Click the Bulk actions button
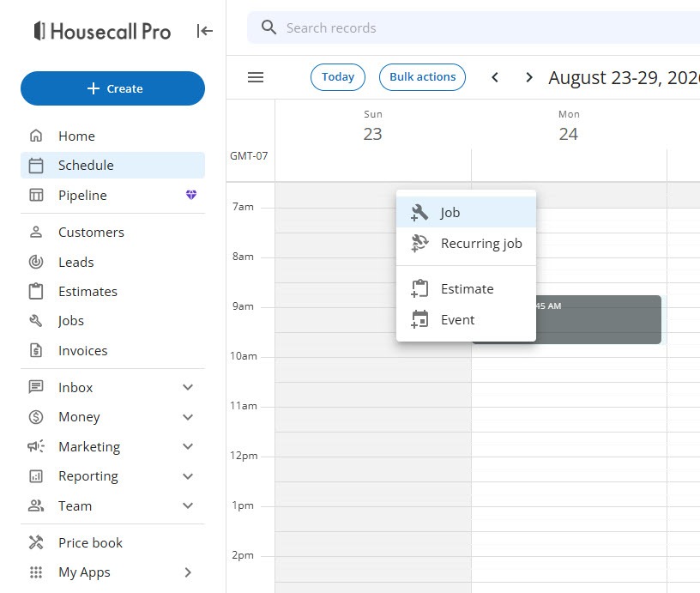 pos(422,77)
